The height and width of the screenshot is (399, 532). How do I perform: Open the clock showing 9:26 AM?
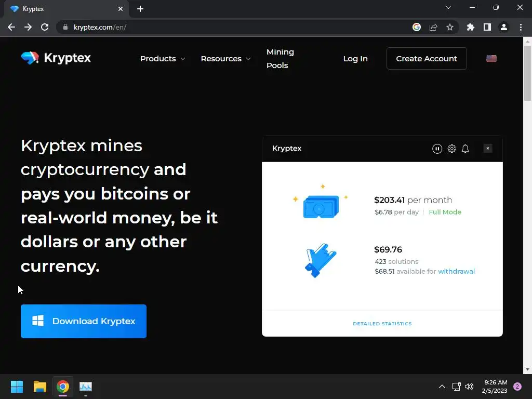click(x=495, y=387)
